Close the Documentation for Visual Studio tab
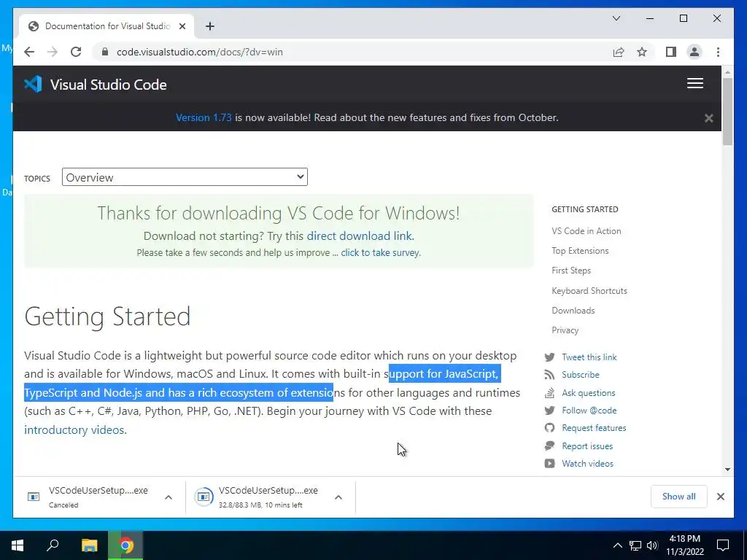This screenshot has width=747, height=560. (x=182, y=26)
